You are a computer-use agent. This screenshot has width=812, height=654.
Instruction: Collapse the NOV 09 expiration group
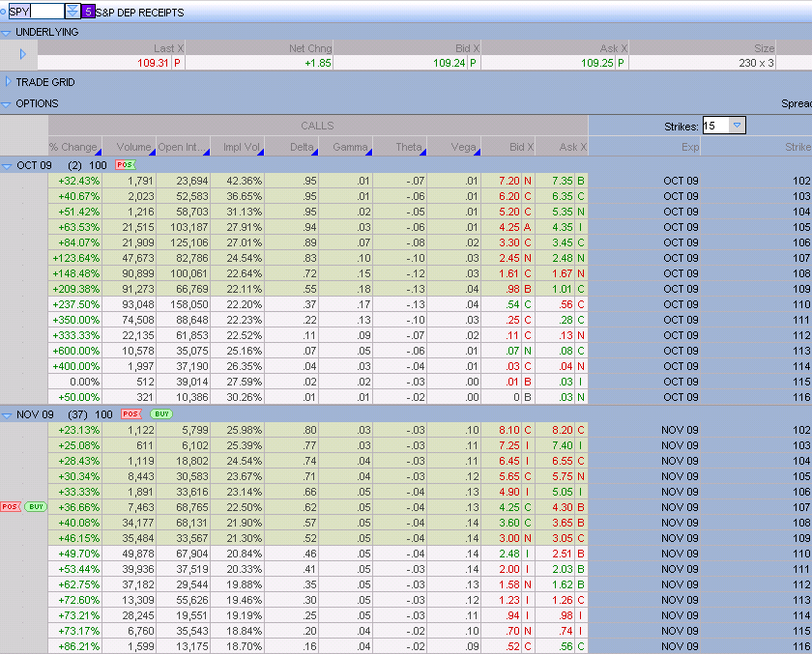click(x=7, y=415)
